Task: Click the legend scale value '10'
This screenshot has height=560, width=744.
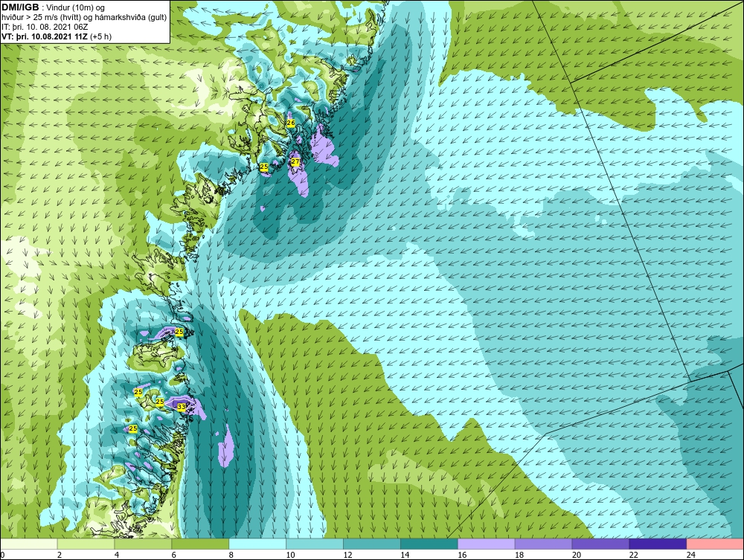Action: coord(290,555)
